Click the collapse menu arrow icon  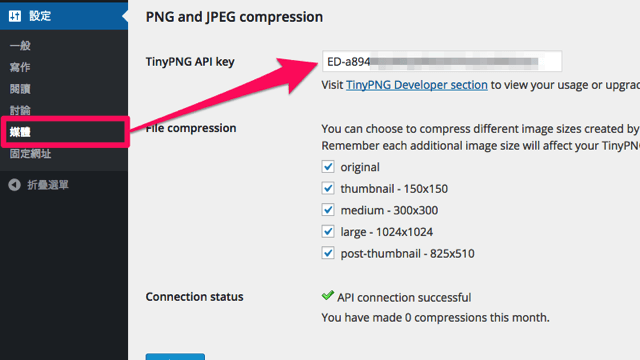pos(15,185)
